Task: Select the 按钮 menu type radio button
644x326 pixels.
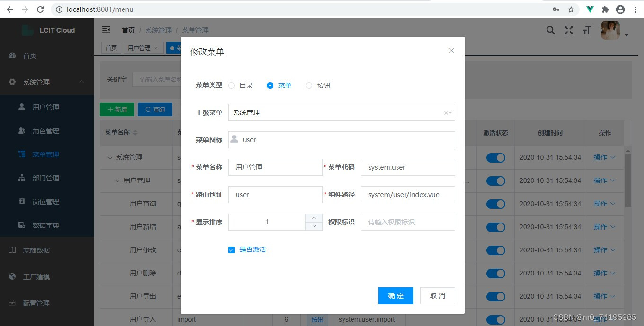Action: [x=309, y=85]
